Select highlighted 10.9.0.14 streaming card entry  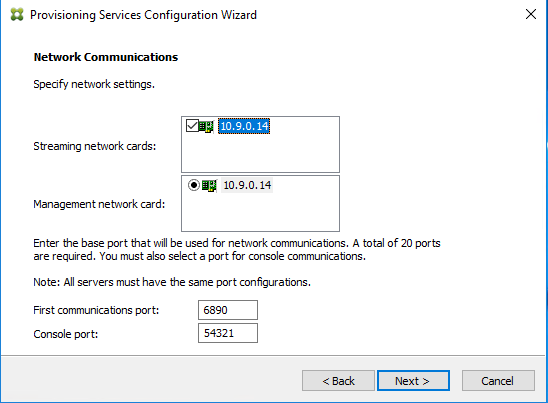click(x=244, y=126)
